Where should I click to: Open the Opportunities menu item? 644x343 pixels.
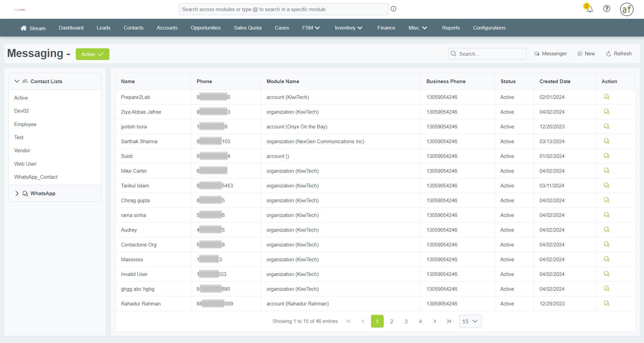click(206, 28)
